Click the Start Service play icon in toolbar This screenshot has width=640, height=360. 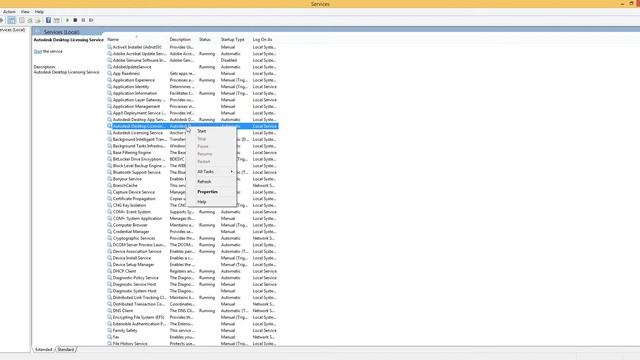tap(67, 20)
